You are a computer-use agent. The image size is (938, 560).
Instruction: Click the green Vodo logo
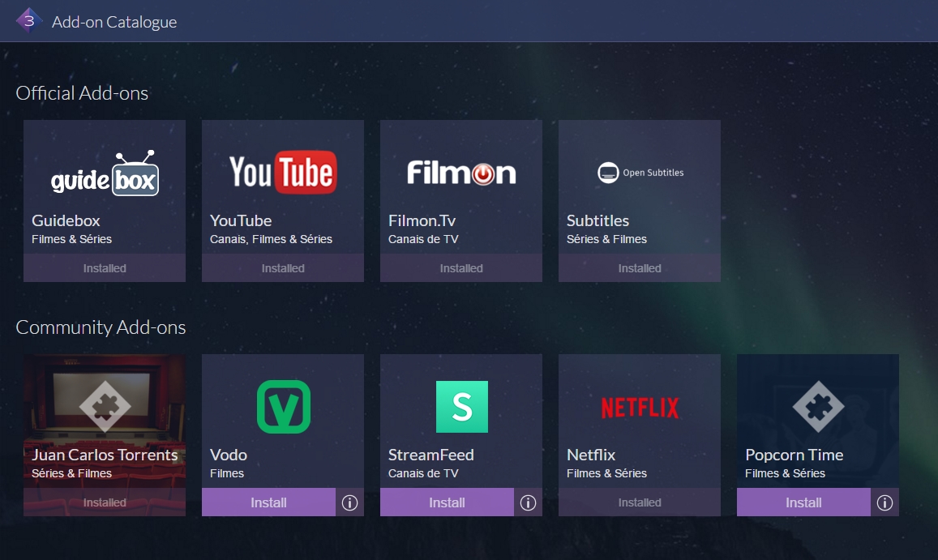(284, 407)
